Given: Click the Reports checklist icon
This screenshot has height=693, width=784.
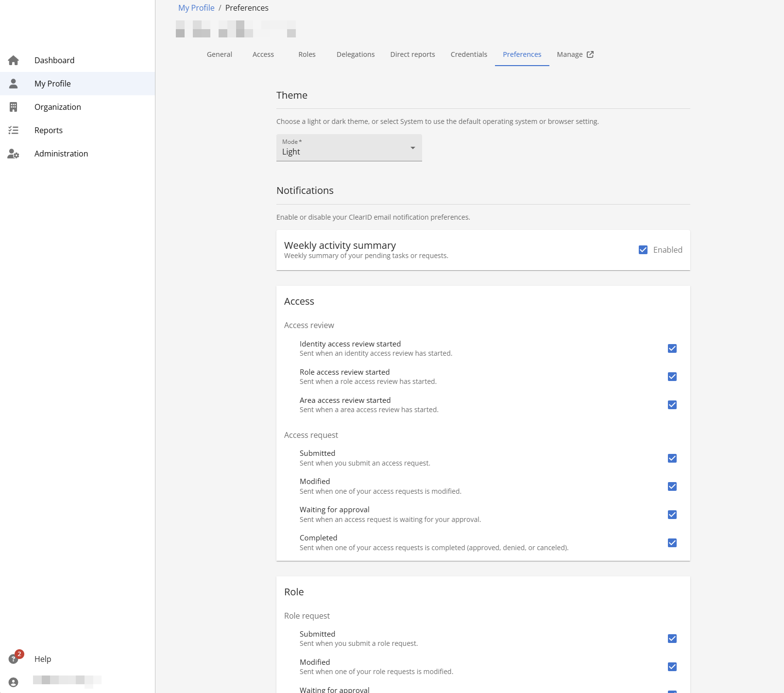Looking at the screenshot, I should 14,130.
